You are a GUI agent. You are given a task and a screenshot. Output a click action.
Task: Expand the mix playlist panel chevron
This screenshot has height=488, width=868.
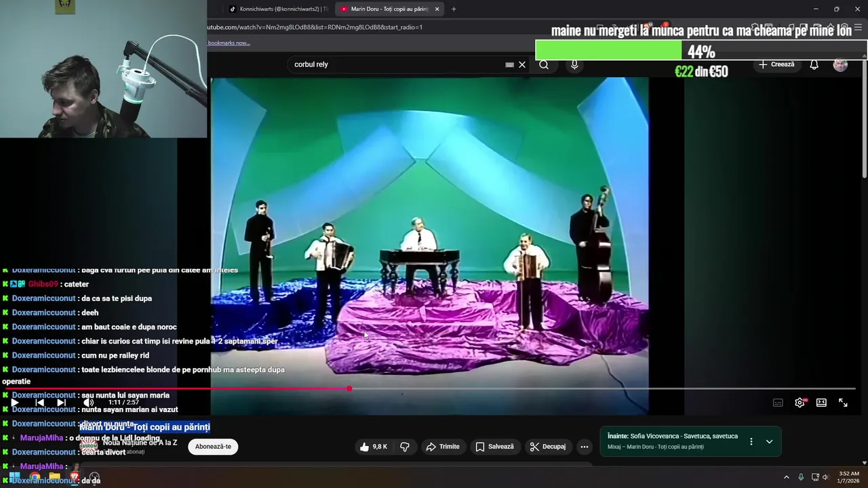tap(769, 441)
